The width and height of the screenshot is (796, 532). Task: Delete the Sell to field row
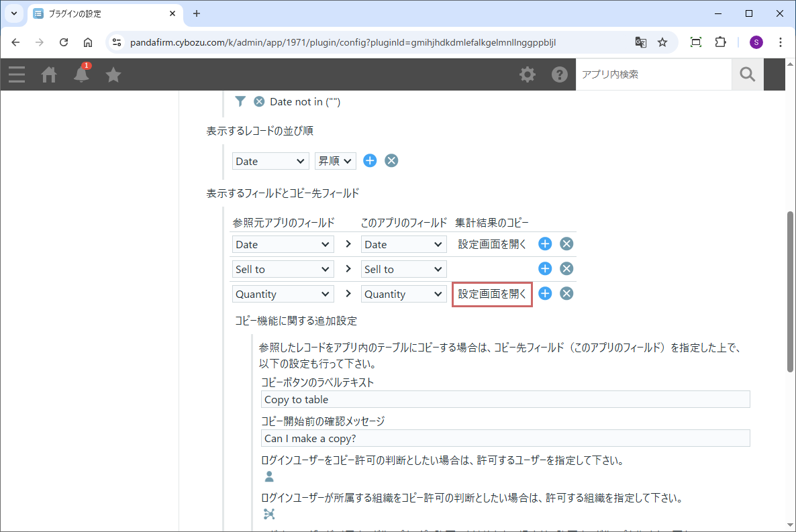pos(566,269)
